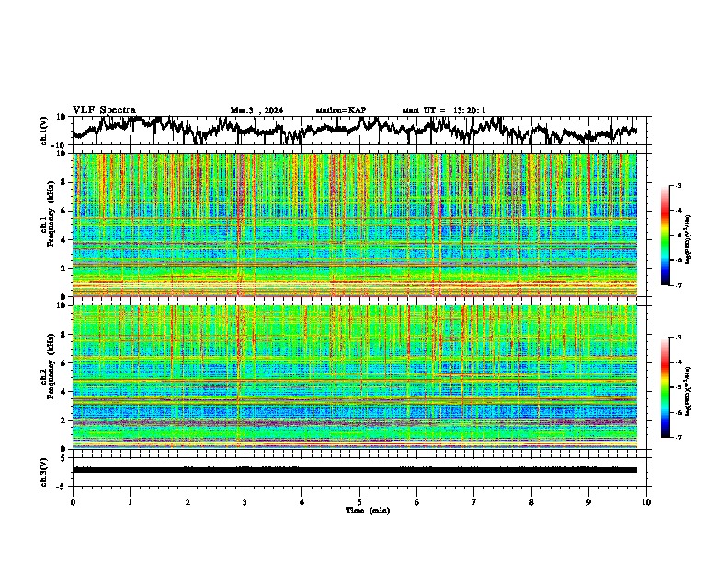Select the "Mar.3 , 2024" date text

coord(256,110)
